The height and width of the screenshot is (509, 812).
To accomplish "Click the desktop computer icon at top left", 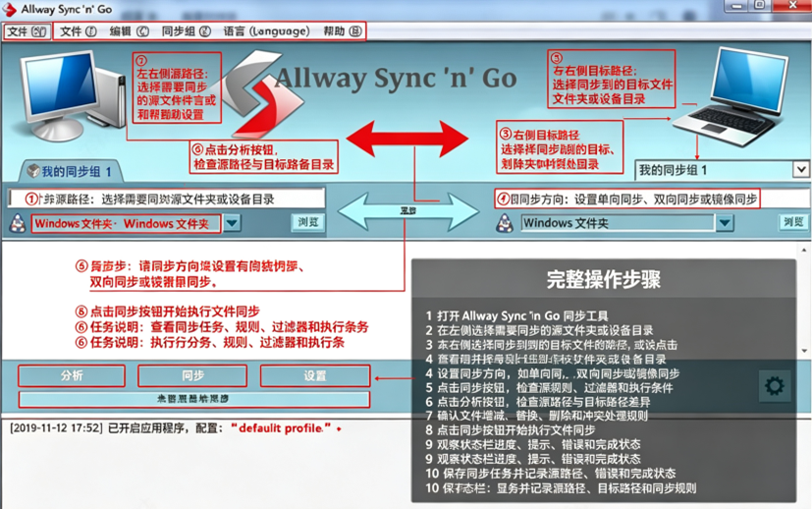I will 73,95.
